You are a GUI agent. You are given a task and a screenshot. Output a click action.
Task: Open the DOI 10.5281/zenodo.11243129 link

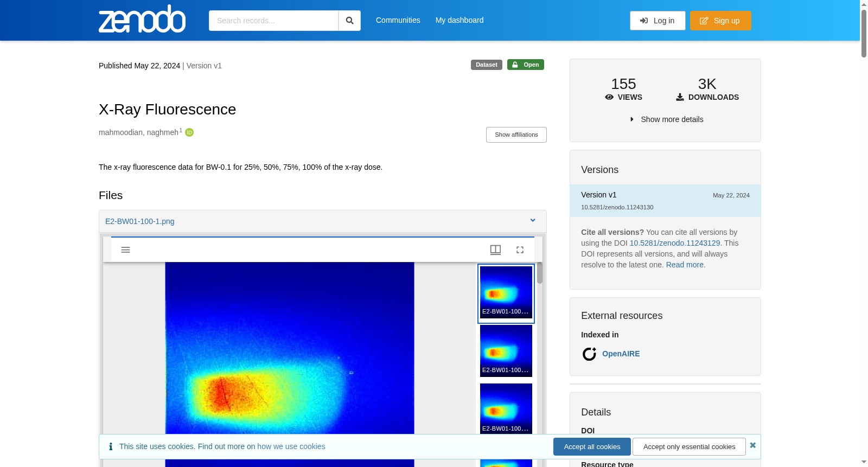click(675, 243)
